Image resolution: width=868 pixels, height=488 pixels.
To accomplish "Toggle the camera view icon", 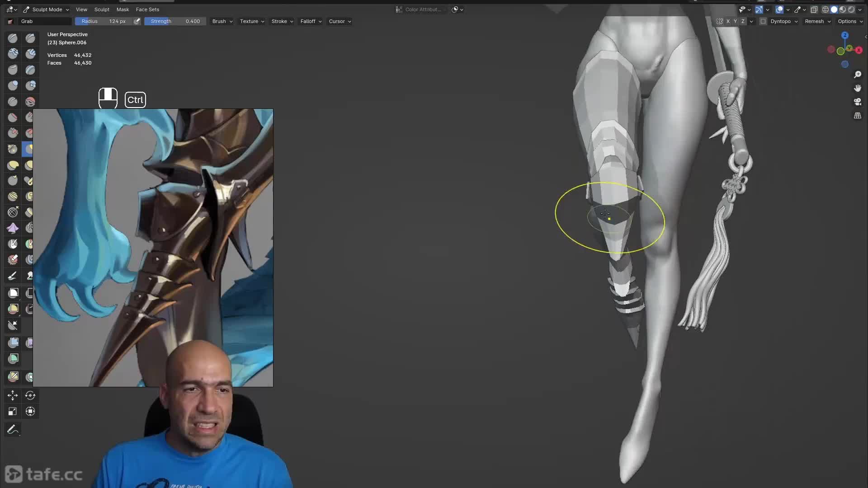I will click(x=858, y=102).
